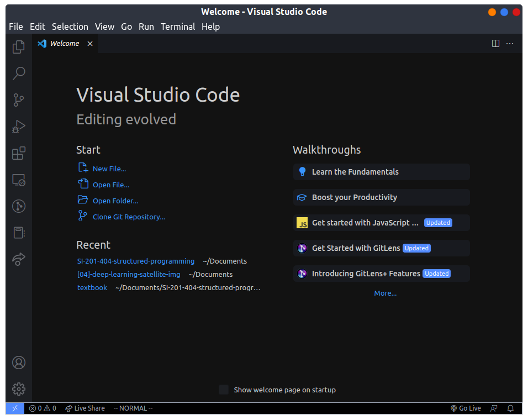Open the notifications bell in status bar
Image resolution: width=528 pixels, height=420 pixels.
510,408
